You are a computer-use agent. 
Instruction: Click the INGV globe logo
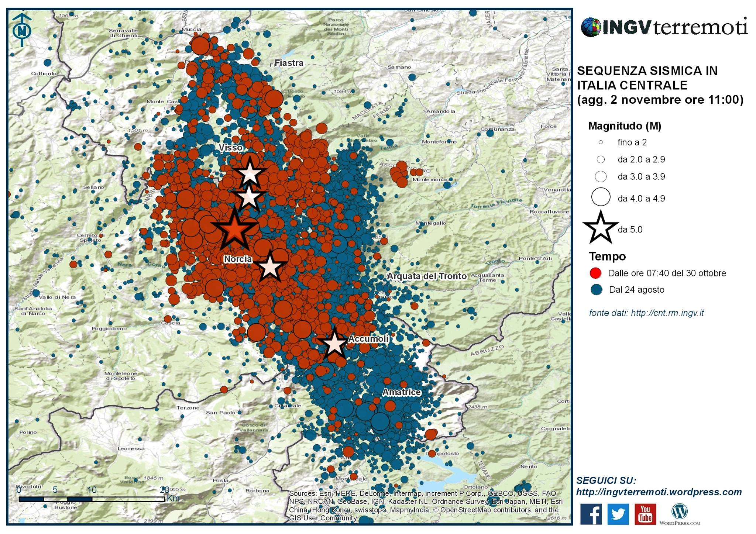[x=591, y=27]
